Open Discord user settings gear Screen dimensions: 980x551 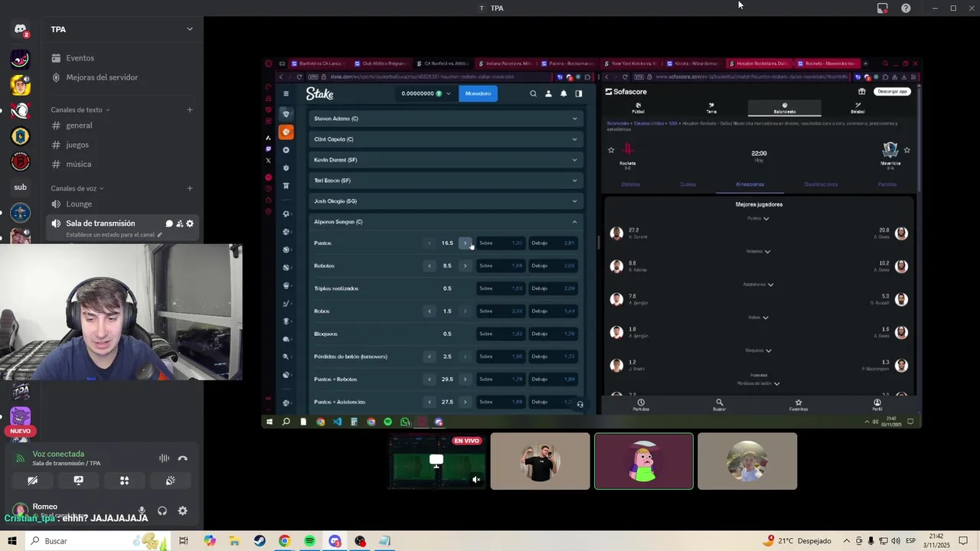coord(182,510)
